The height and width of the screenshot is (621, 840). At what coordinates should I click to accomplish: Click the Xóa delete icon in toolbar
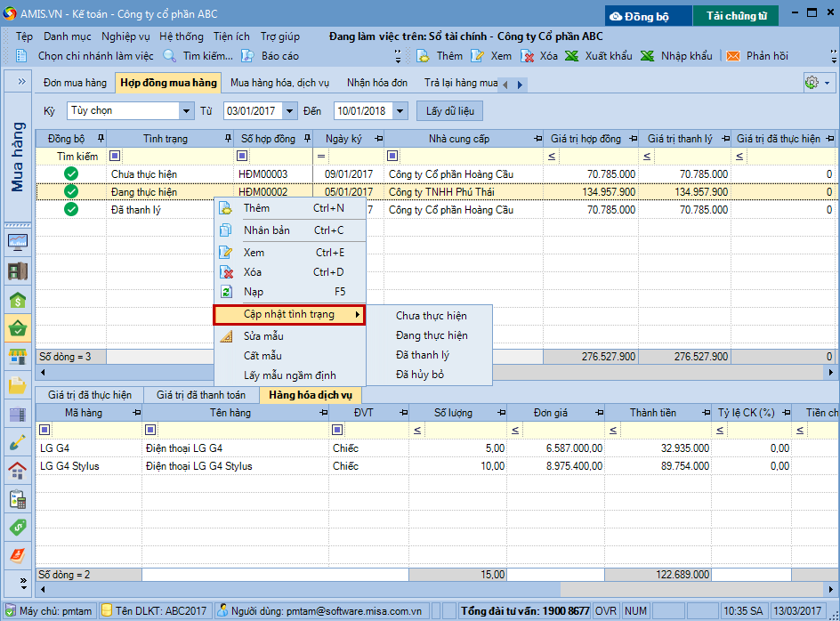(527, 55)
